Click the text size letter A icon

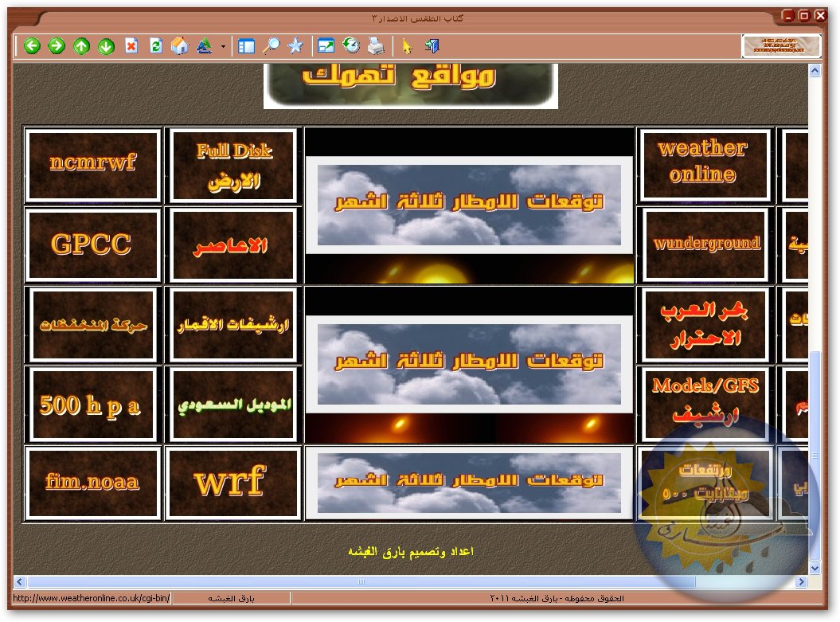coord(205,46)
